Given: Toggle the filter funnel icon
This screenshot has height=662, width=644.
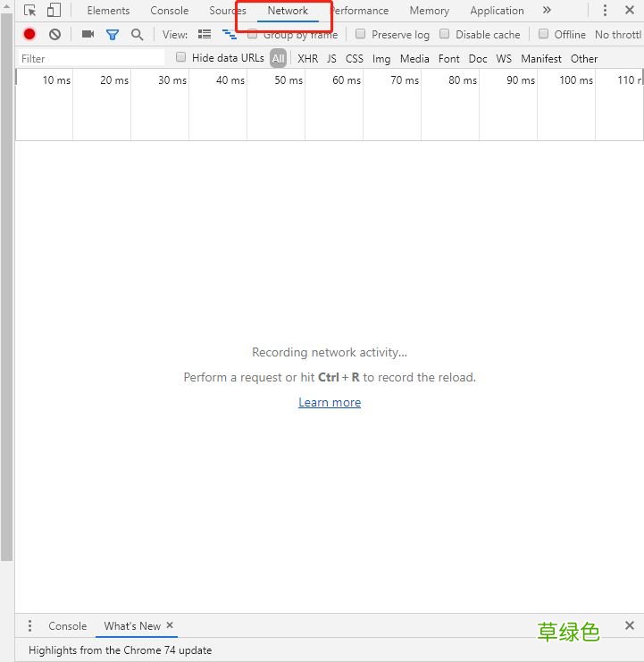Looking at the screenshot, I should point(113,35).
